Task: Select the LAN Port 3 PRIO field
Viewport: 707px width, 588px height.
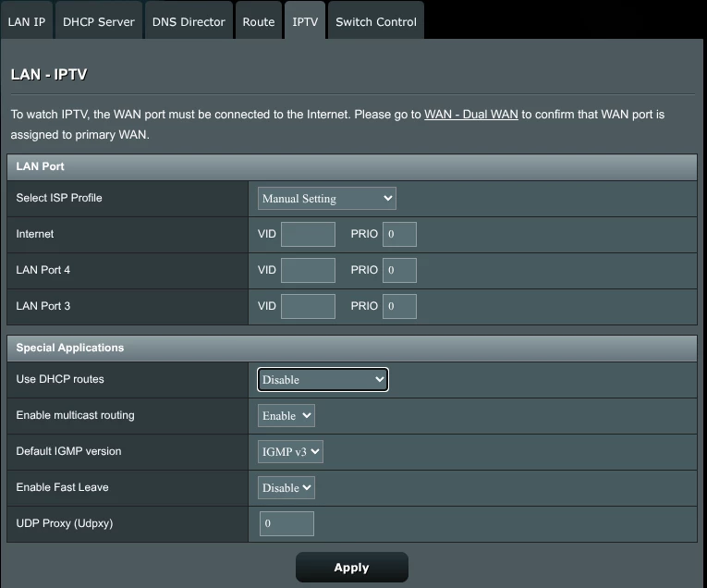Action: tap(399, 306)
